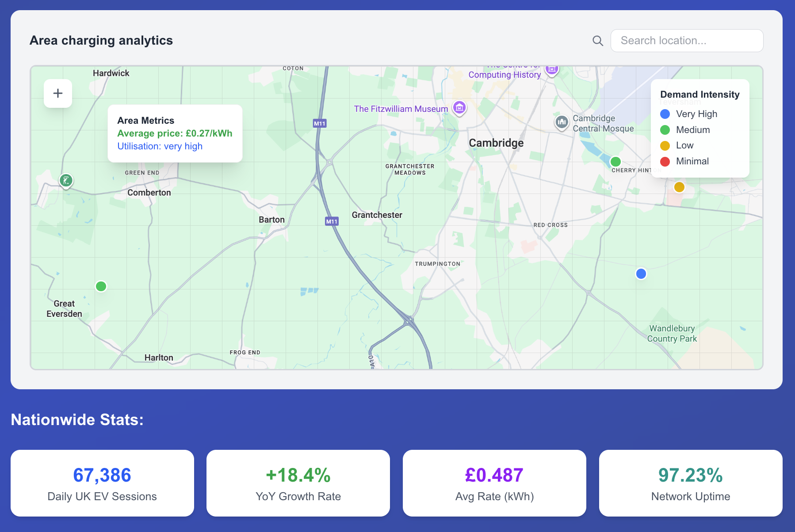795x532 pixels.
Task: Open the Daily UK EV Sessions card
Action: click(102, 483)
